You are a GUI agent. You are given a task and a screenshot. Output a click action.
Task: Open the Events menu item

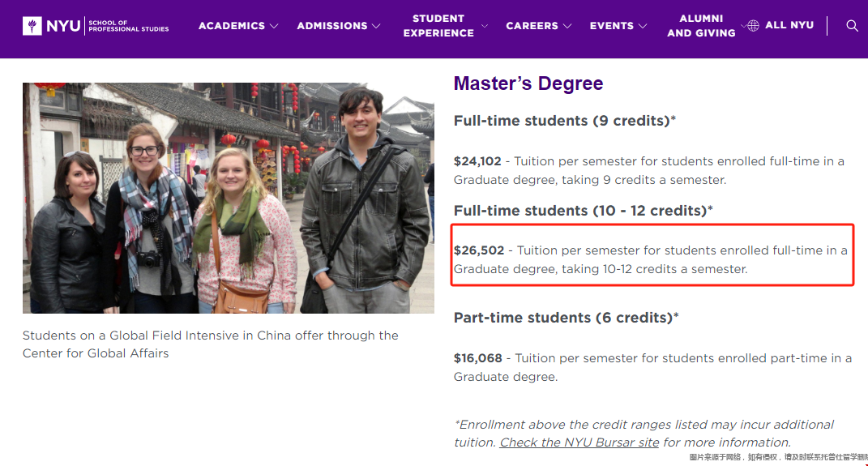pyautogui.click(x=611, y=26)
